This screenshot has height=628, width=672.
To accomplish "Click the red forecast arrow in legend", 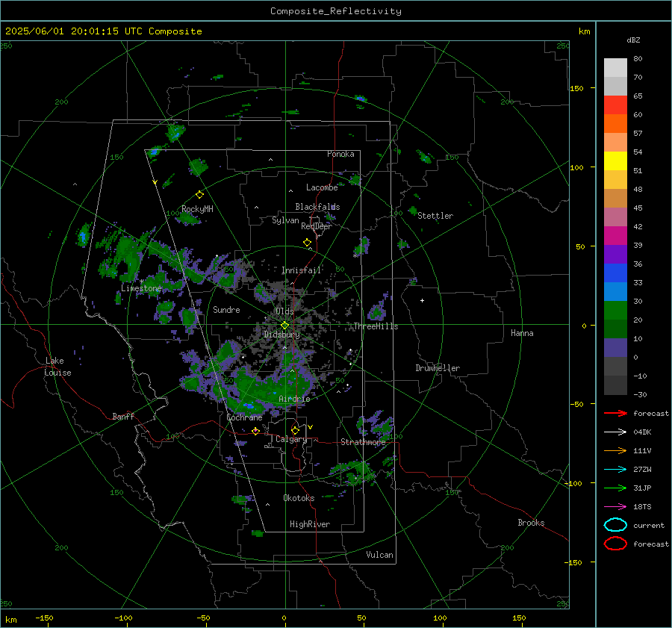I will click(615, 413).
